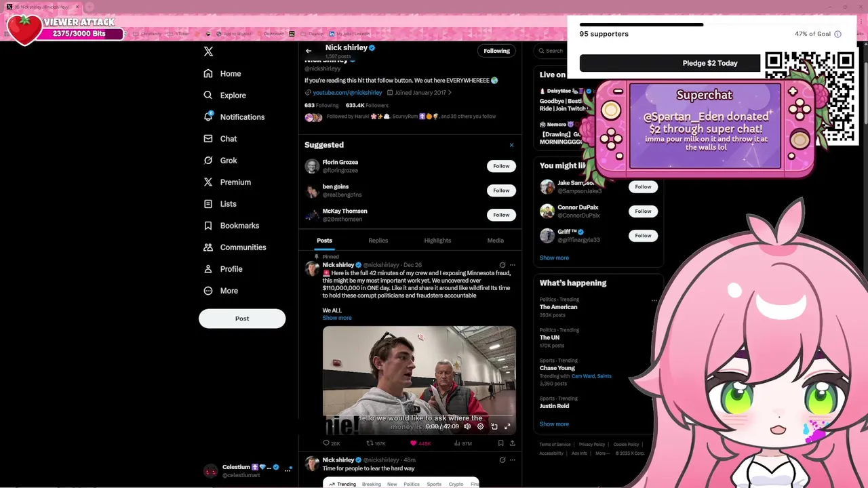Reply to the pinned post
Image resolution: width=868 pixels, height=488 pixels.
[x=326, y=443]
